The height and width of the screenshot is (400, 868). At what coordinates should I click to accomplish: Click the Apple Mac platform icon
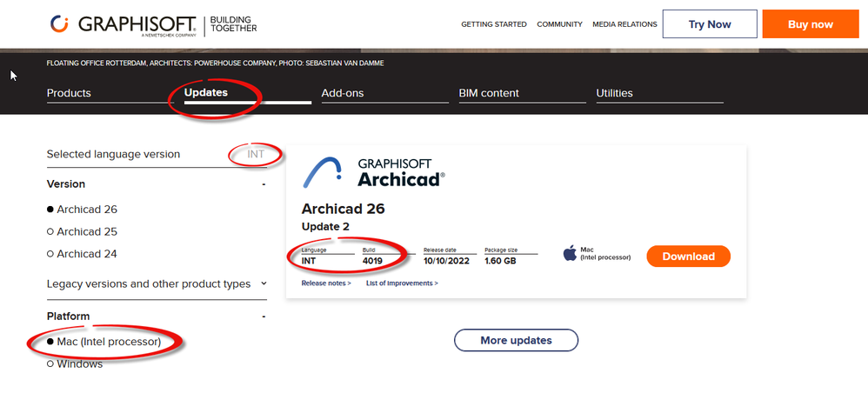[x=570, y=253]
